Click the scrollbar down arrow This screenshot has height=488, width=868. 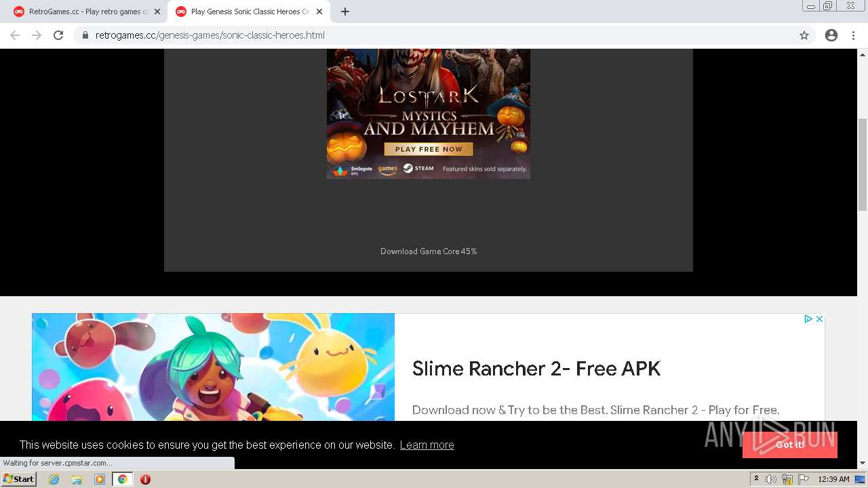click(863, 464)
